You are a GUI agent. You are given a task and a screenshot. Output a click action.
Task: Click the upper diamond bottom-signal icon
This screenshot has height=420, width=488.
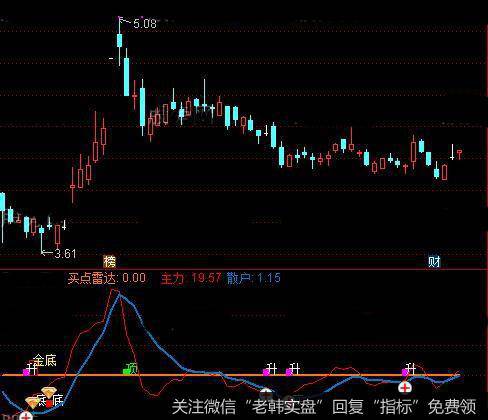coord(48,393)
